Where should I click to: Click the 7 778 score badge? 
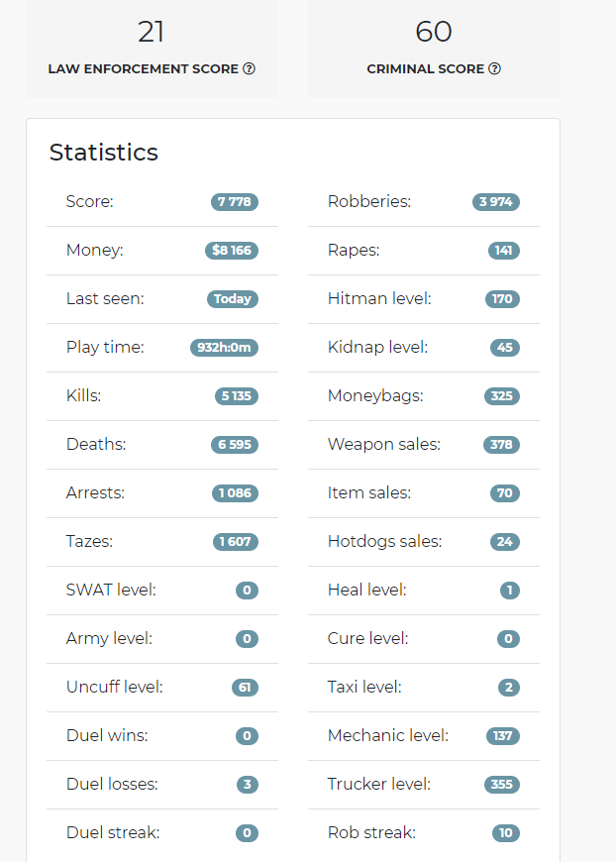[235, 202]
